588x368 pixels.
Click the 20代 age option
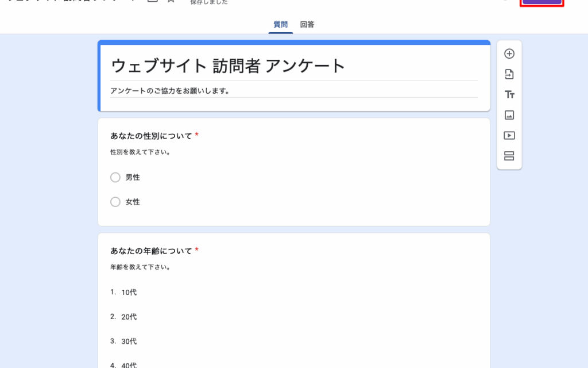pyautogui.click(x=129, y=317)
